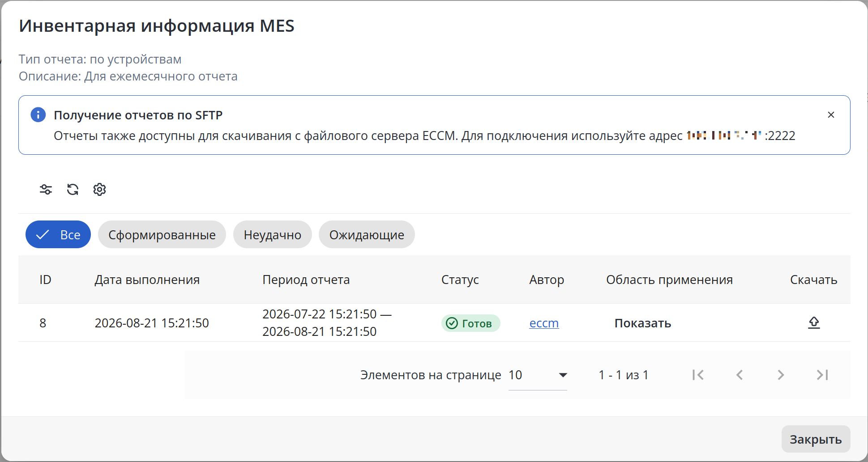Viewport: 868px width, 462px height.
Task: Click the blue info icon
Action: point(38,115)
